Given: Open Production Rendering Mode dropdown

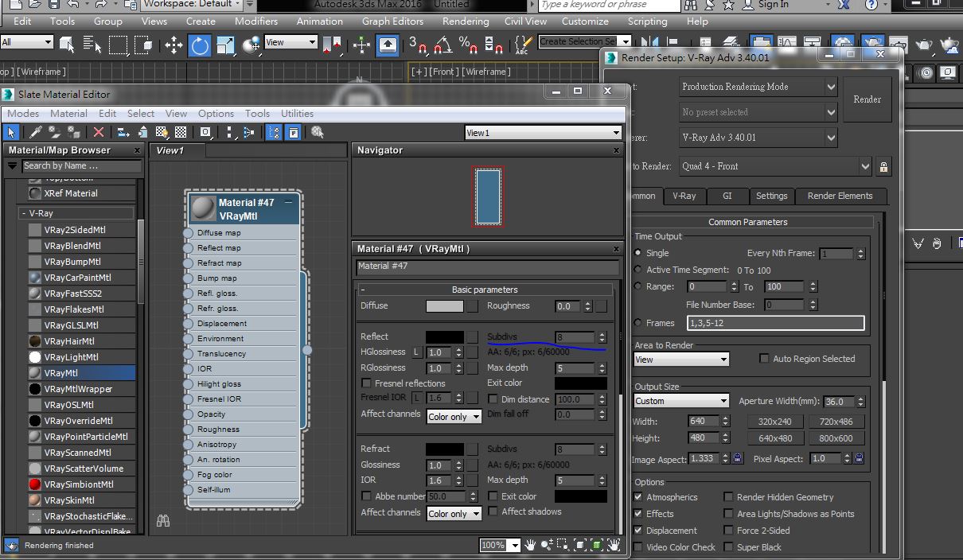Looking at the screenshot, I should pos(758,87).
